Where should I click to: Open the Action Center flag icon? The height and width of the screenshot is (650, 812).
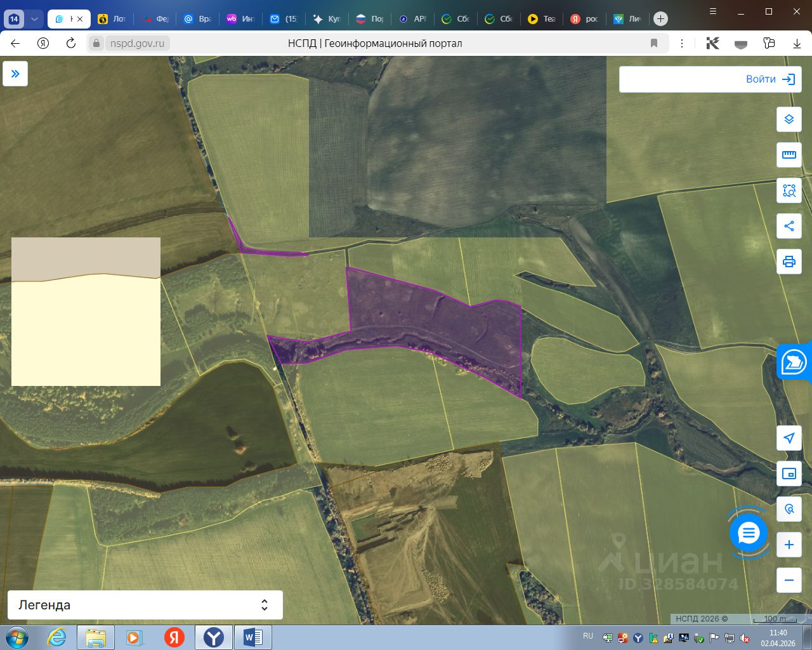click(x=714, y=638)
